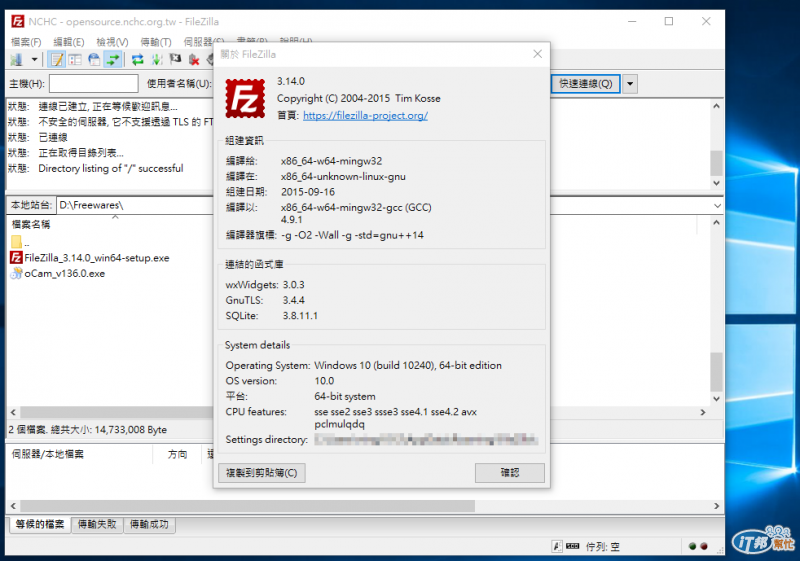Image resolution: width=800 pixels, height=561 pixels.
Task: Disconnect from server toolbar icon
Action: click(x=194, y=60)
